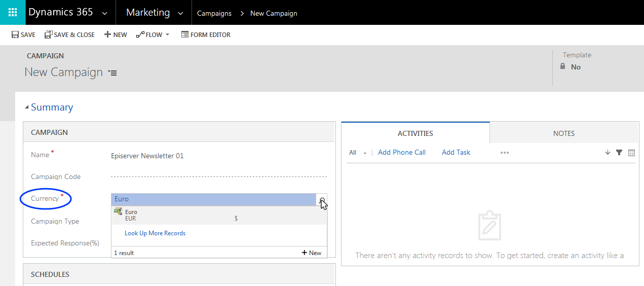Image resolution: width=644 pixels, height=286 pixels.
Task: Click Add Phone Call link
Action: (x=401, y=152)
